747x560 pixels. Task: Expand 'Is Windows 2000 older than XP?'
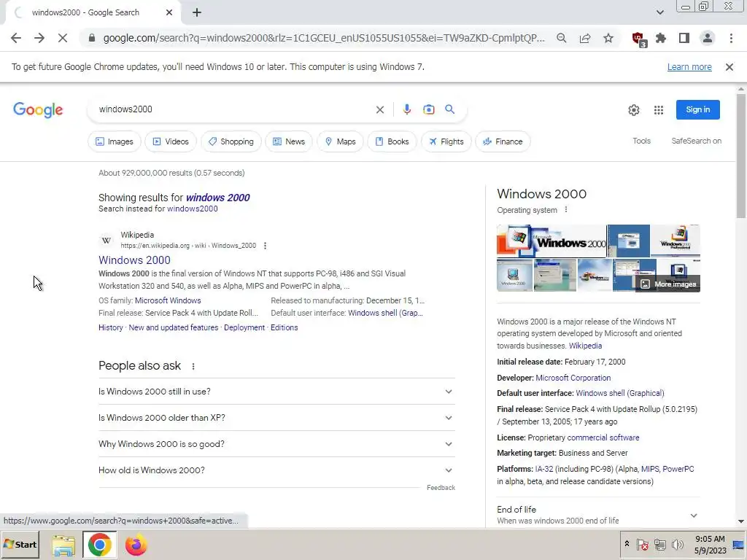[276, 418]
